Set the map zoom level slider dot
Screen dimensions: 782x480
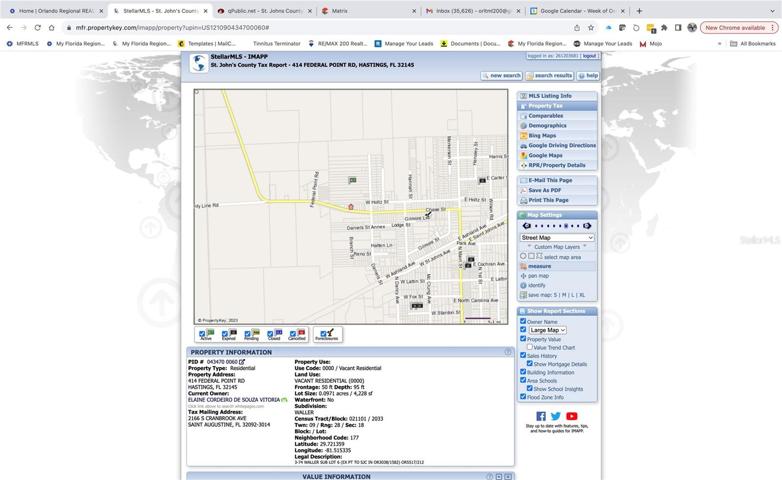coord(566,226)
